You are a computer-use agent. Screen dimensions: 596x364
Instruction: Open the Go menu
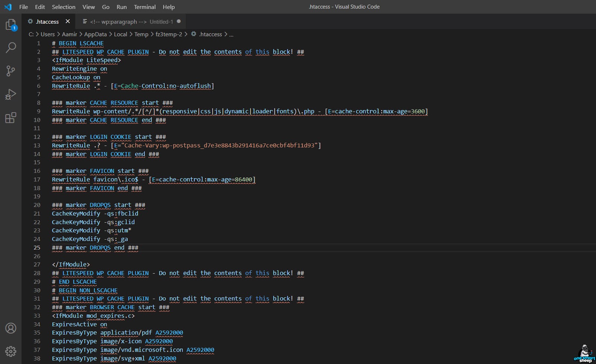click(106, 7)
